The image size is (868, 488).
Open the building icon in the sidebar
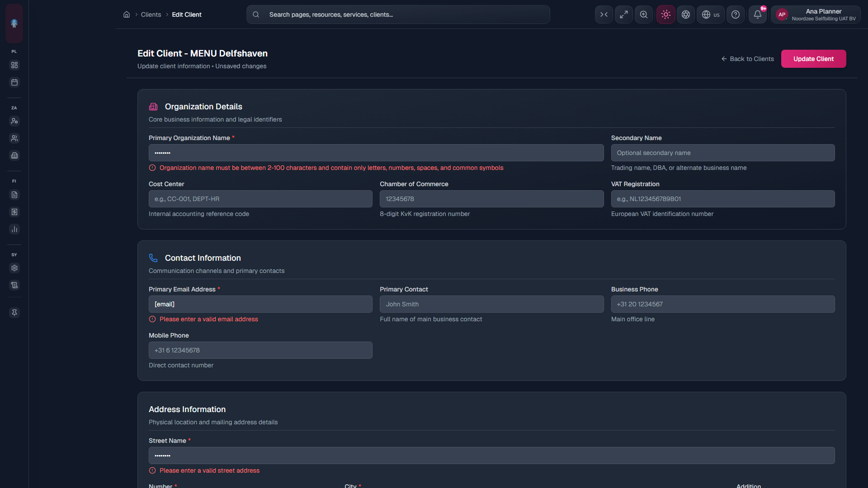[14, 155]
